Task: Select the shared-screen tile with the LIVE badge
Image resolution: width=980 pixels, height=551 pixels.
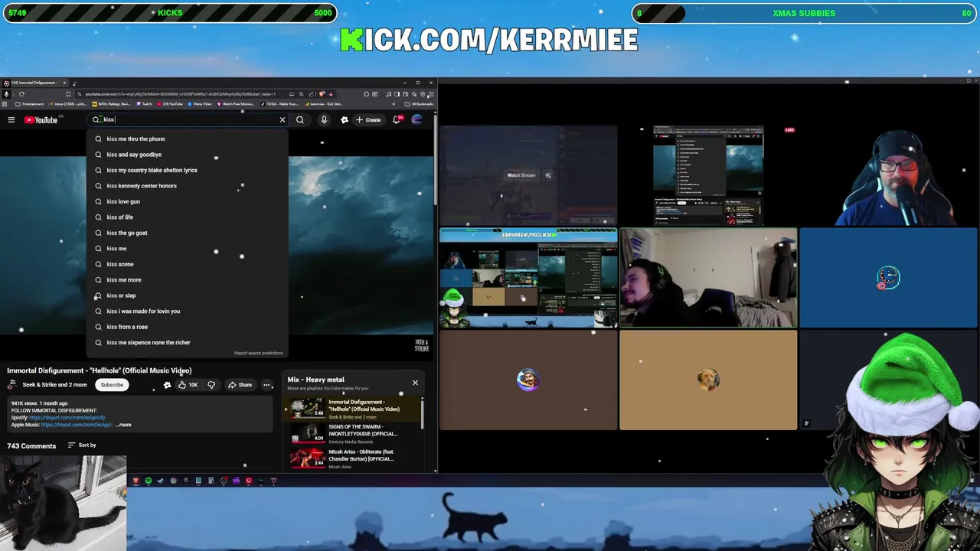Action: 708,176
